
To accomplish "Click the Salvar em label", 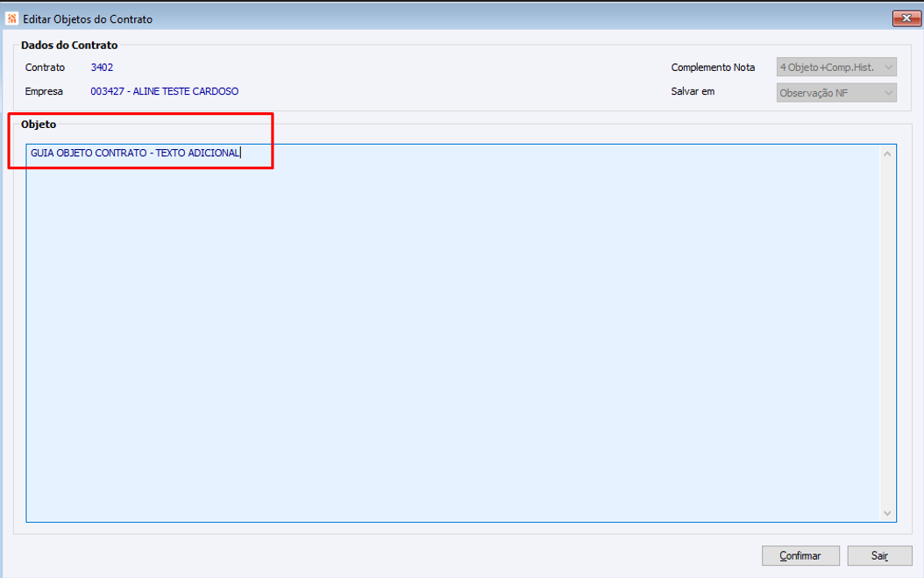I will point(693,91).
